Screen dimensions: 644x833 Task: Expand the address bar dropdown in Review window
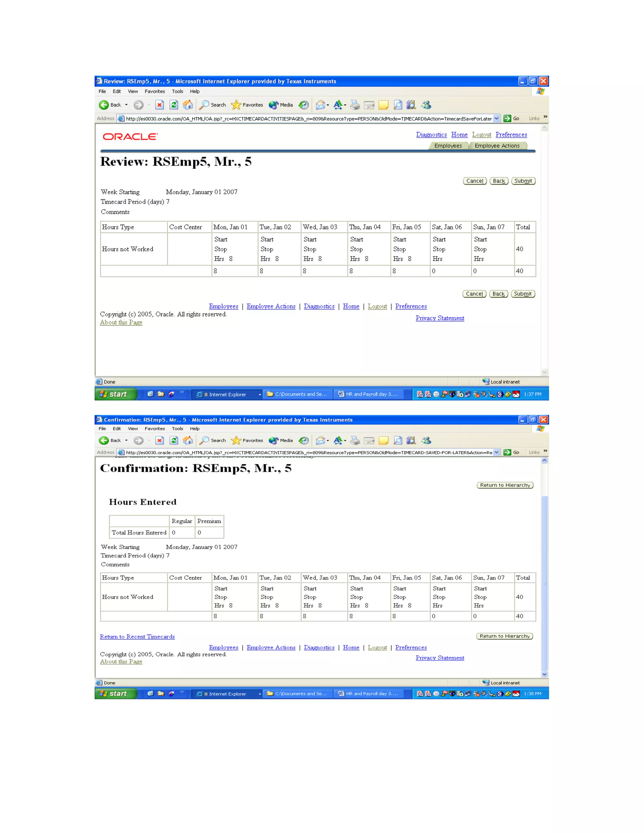click(x=496, y=119)
